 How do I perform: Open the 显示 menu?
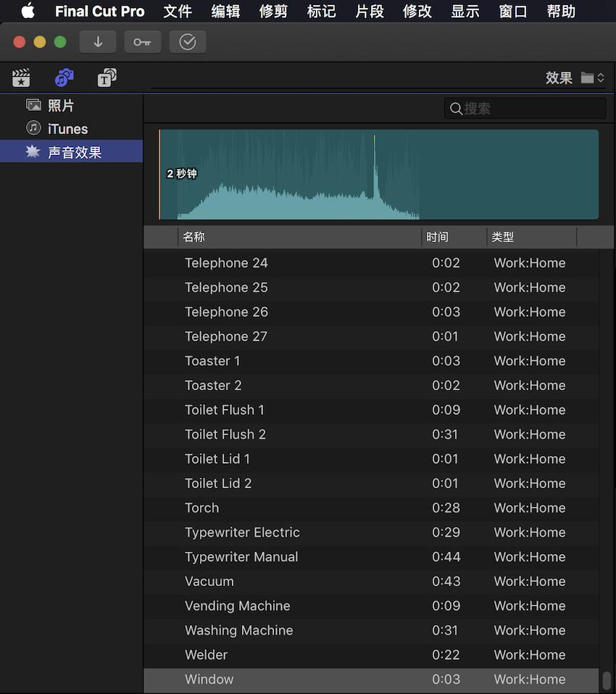tap(465, 11)
